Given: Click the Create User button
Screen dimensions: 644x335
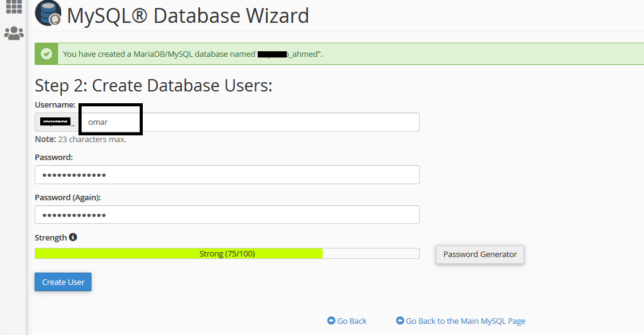Looking at the screenshot, I should click(x=63, y=282).
